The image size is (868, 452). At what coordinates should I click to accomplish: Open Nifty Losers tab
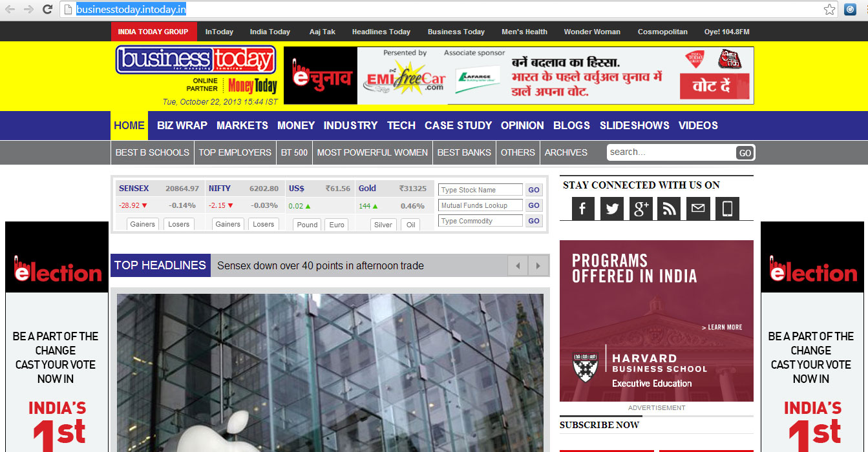coord(263,224)
